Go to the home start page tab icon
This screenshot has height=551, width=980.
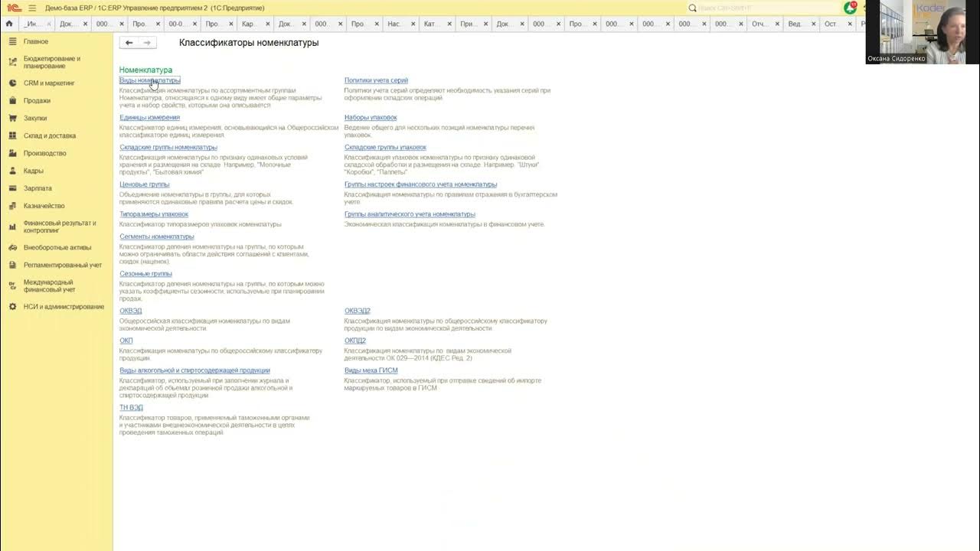pyautogui.click(x=9, y=24)
